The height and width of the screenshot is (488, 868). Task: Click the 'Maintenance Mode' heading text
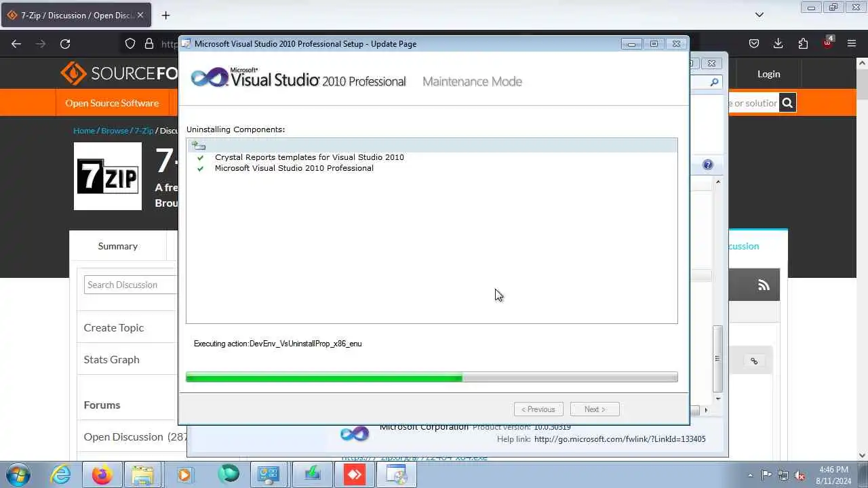tap(472, 81)
